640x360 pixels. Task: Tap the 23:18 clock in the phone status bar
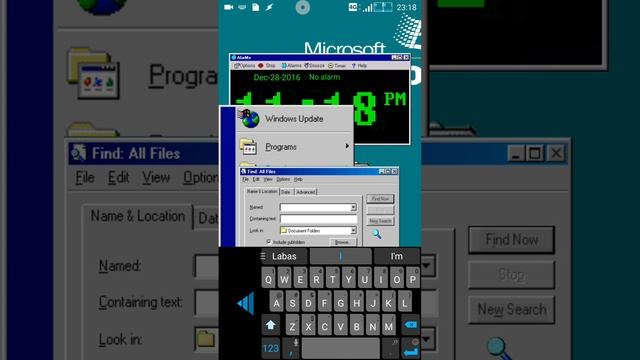click(407, 7)
